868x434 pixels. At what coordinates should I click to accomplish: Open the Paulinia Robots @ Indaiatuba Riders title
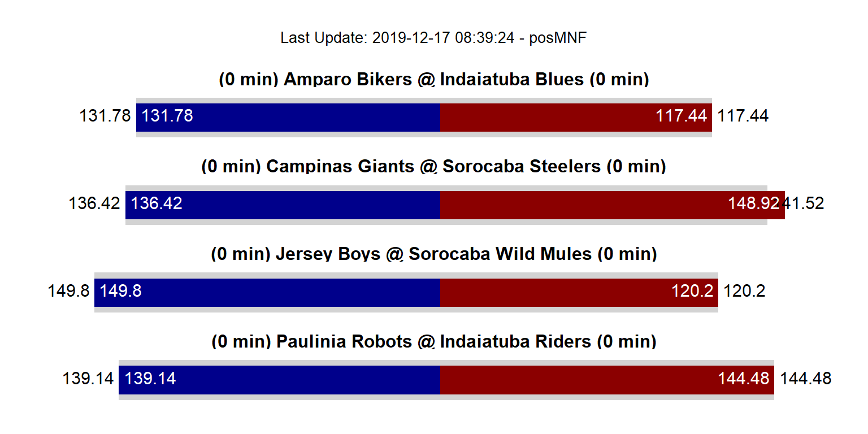coord(433,342)
